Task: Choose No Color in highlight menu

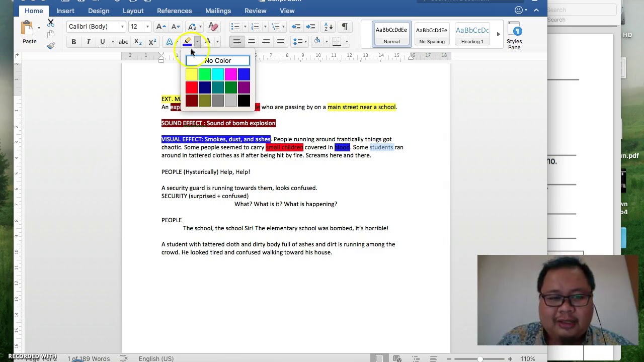Action: 218,60
